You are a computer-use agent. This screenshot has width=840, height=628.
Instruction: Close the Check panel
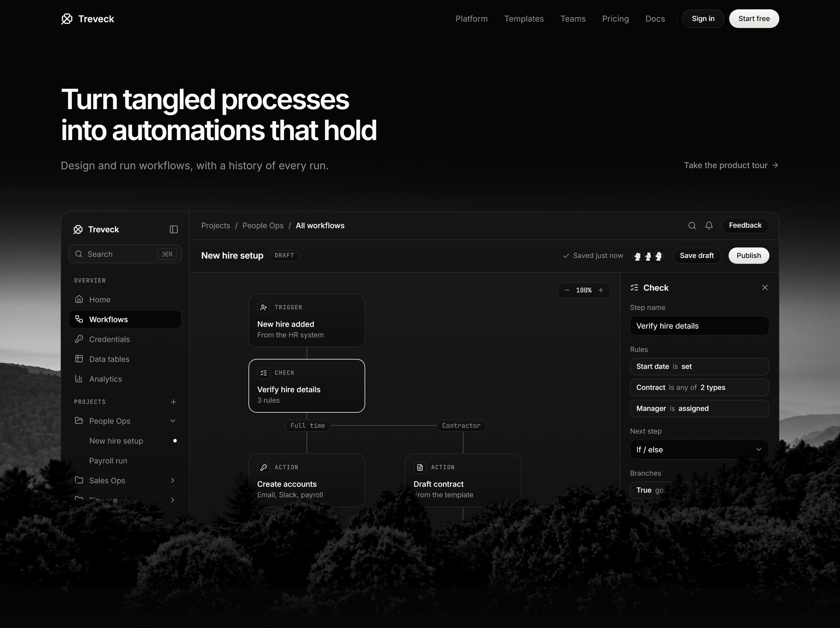point(765,288)
